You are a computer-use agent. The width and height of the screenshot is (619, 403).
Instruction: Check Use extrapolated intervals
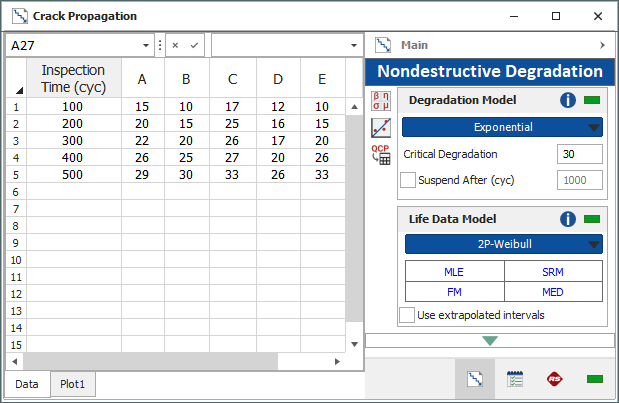point(407,315)
